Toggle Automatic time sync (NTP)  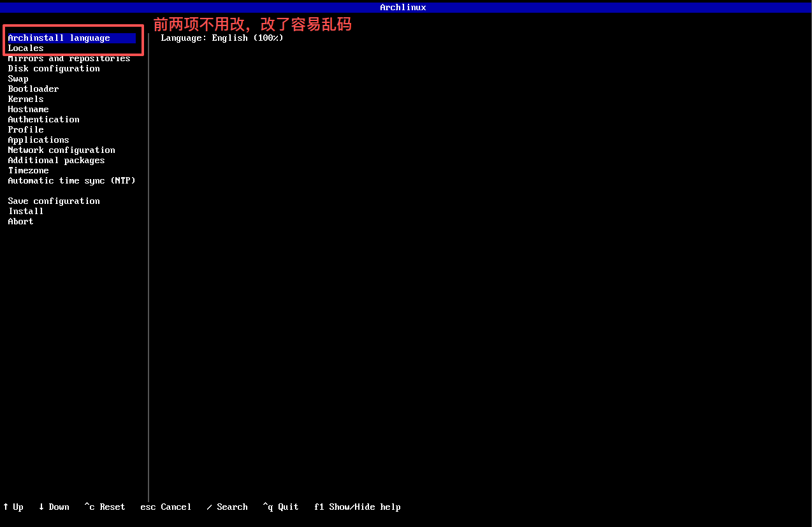point(71,181)
